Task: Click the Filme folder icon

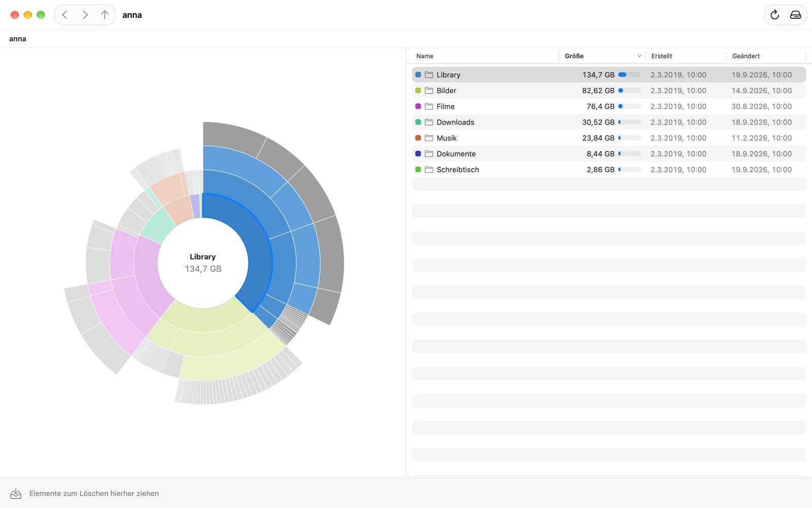Action: point(429,106)
